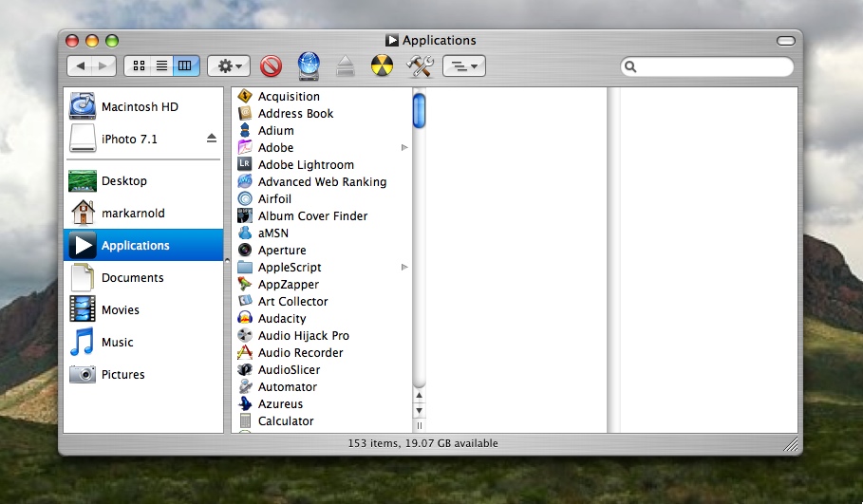Select the AppZapper app icon
The width and height of the screenshot is (863, 504).
pos(245,284)
